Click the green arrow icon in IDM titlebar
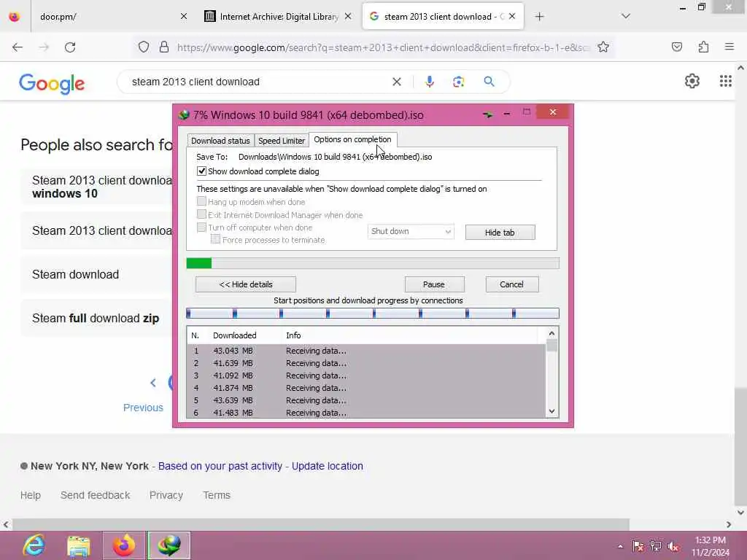The image size is (747, 560). click(487, 114)
